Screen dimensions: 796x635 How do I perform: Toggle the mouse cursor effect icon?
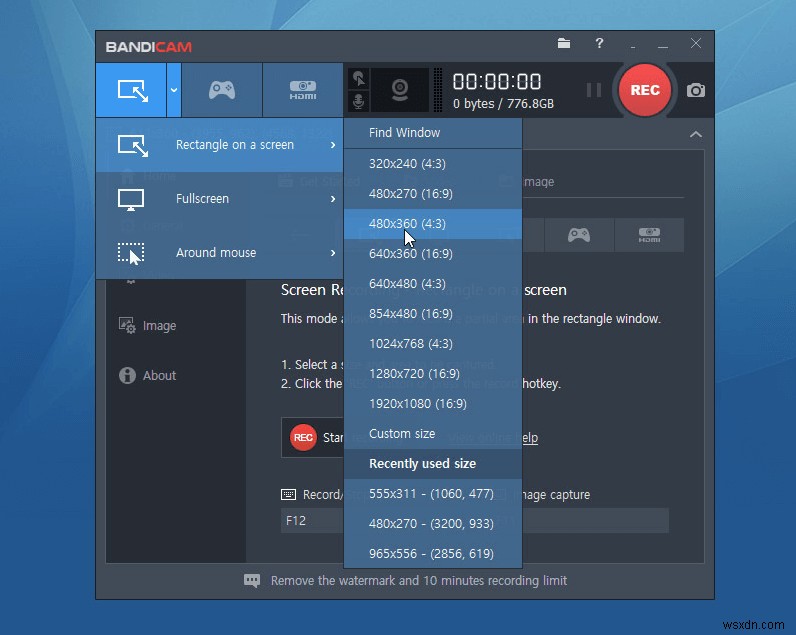(x=358, y=79)
